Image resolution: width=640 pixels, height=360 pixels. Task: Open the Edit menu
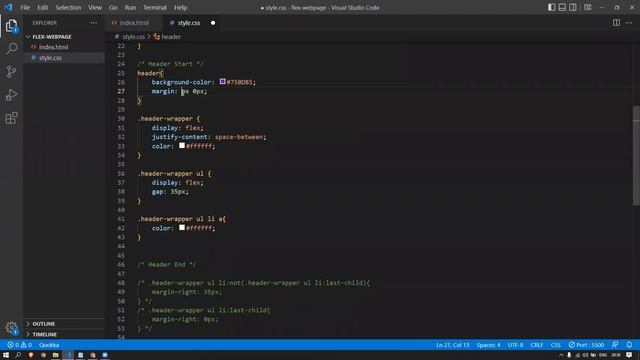42,7
